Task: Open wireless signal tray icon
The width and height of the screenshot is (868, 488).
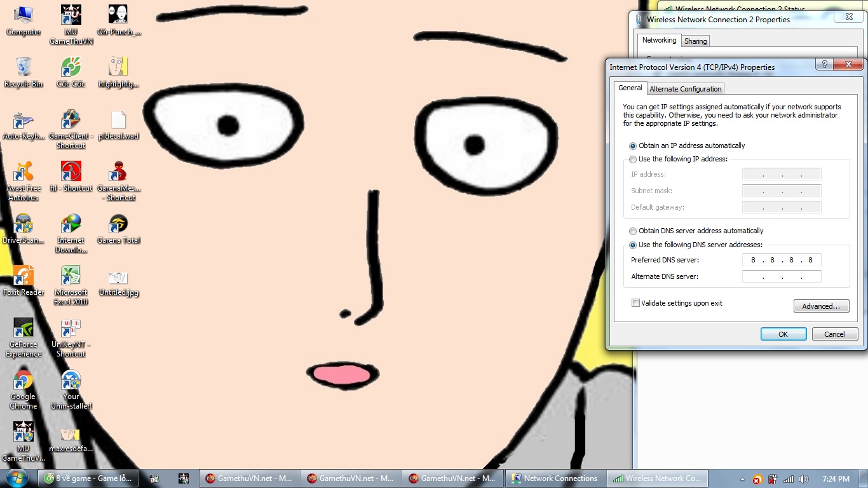Action: coord(789,479)
